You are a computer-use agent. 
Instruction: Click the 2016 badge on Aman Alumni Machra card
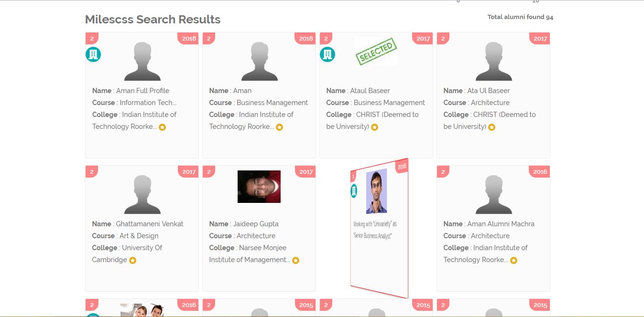pyautogui.click(x=539, y=172)
